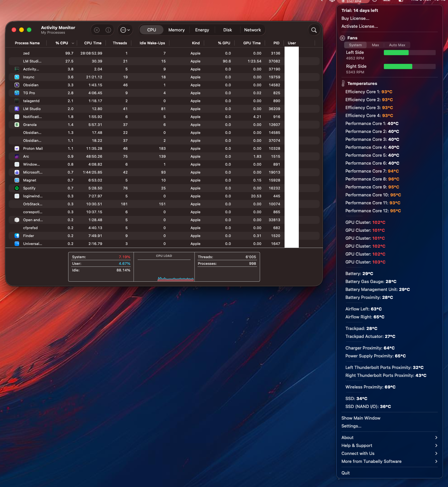Sort by the Process Name column header
The width and height of the screenshot is (448, 487).
(x=27, y=43)
